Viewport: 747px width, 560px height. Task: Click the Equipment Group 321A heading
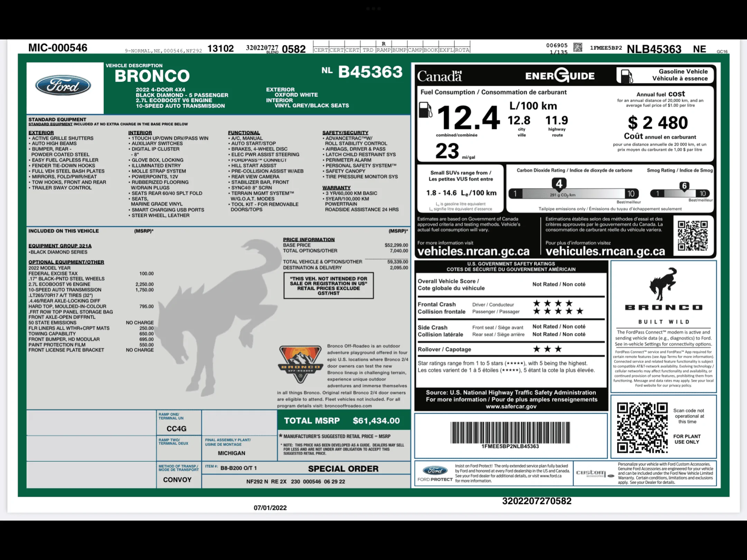[x=60, y=246]
